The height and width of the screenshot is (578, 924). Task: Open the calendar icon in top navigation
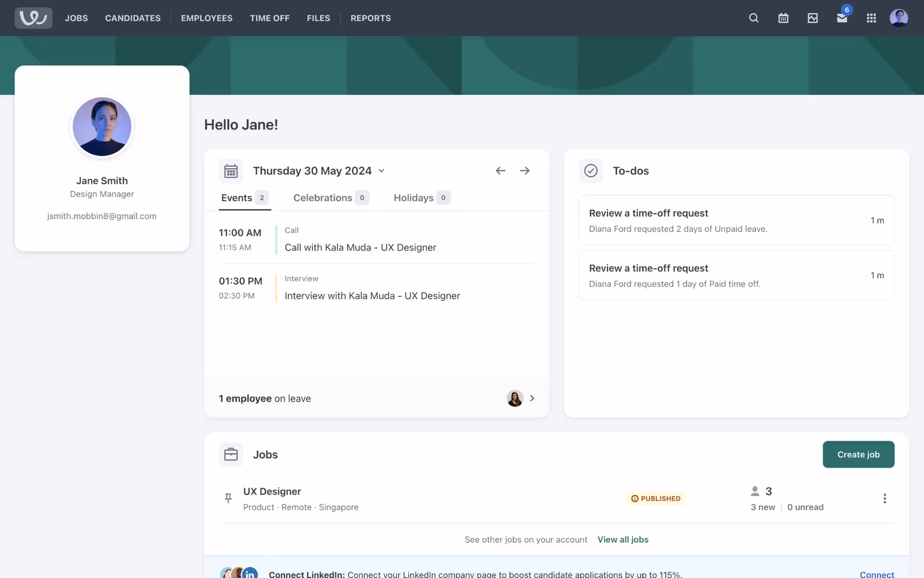(783, 18)
